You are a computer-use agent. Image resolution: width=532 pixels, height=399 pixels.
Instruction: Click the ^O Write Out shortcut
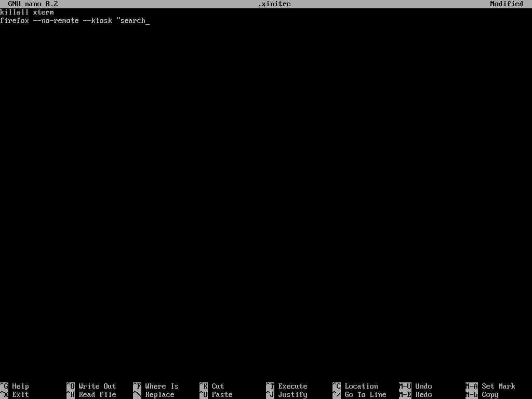point(91,386)
